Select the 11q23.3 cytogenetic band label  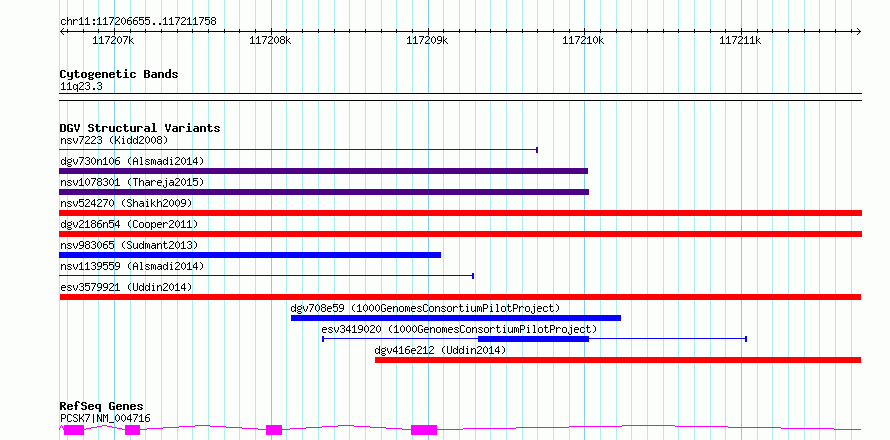[81, 86]
